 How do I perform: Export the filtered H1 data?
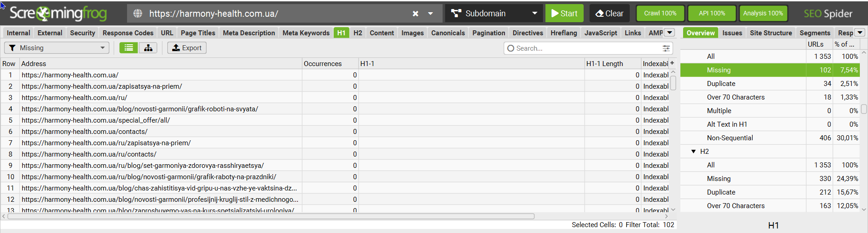pyautogui.click(x=187, y=48)
